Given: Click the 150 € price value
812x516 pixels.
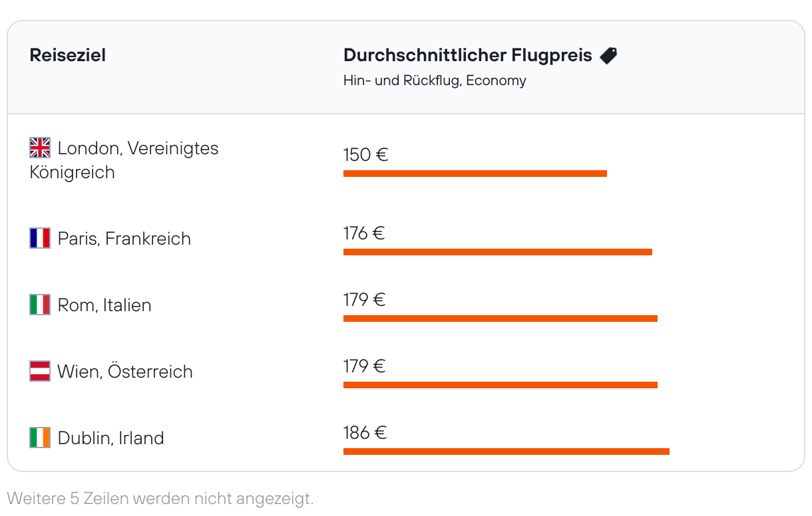Looking at the screenshot, I should coord(365,155).
